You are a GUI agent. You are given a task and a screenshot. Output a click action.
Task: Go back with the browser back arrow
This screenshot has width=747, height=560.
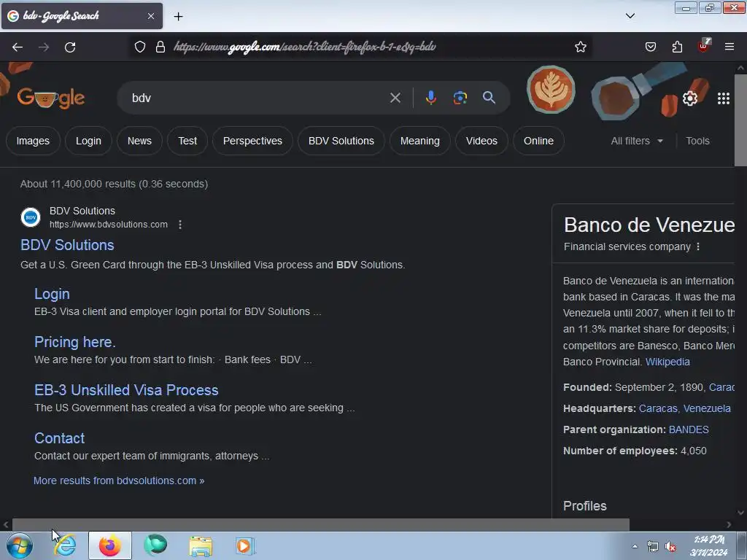pyautogui.click(x=18, y=47)
